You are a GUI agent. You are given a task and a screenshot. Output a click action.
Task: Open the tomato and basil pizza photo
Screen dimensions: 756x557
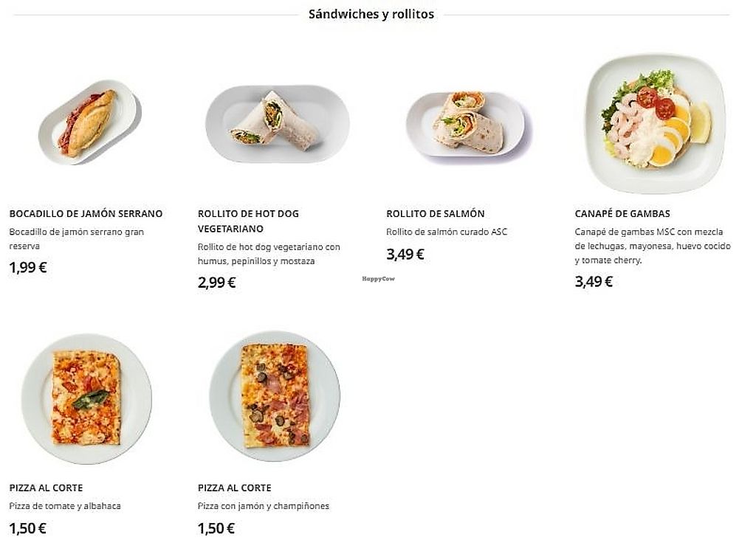tap(86, 398)
